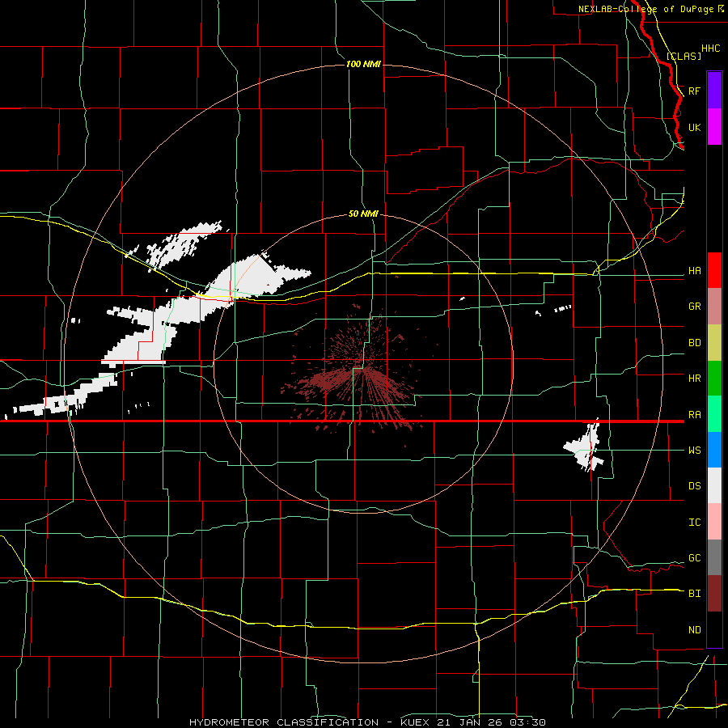Click the 'NEXLAB-College of DuPage' text
This screenshot has width=728, height=728.
pyautogui.click(x=645, y=9)
